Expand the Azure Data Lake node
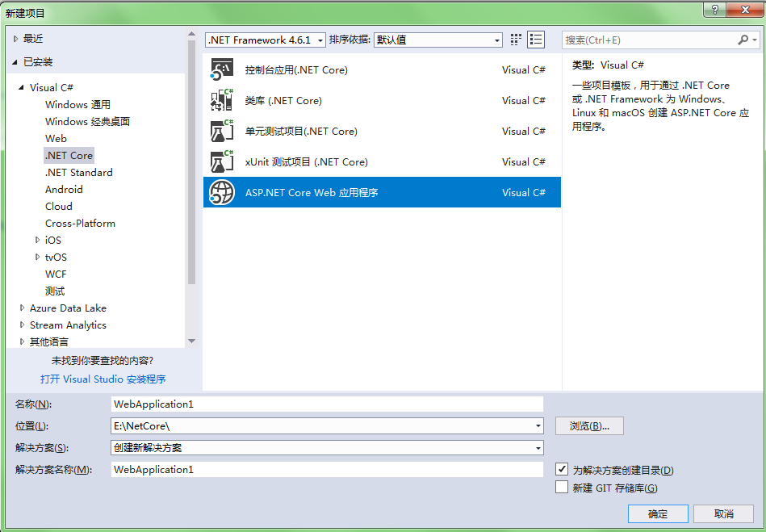The width and height of the screenshot is (766, 532). 22,308
